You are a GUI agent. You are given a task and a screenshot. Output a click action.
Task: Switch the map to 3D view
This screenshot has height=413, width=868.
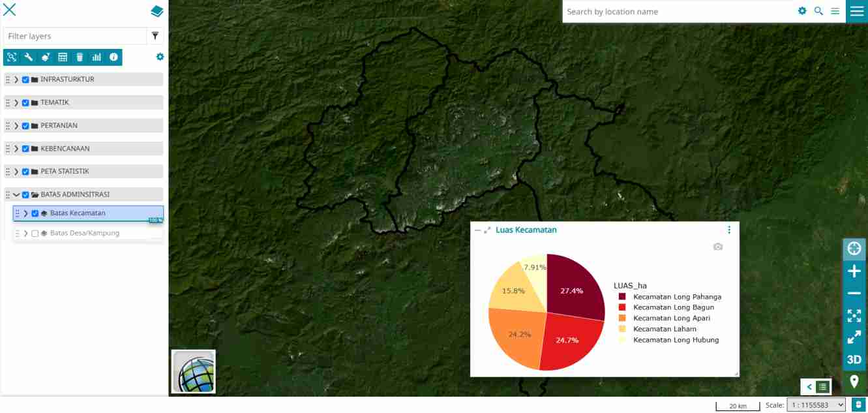pyautogui.click(x=854, y=359)
